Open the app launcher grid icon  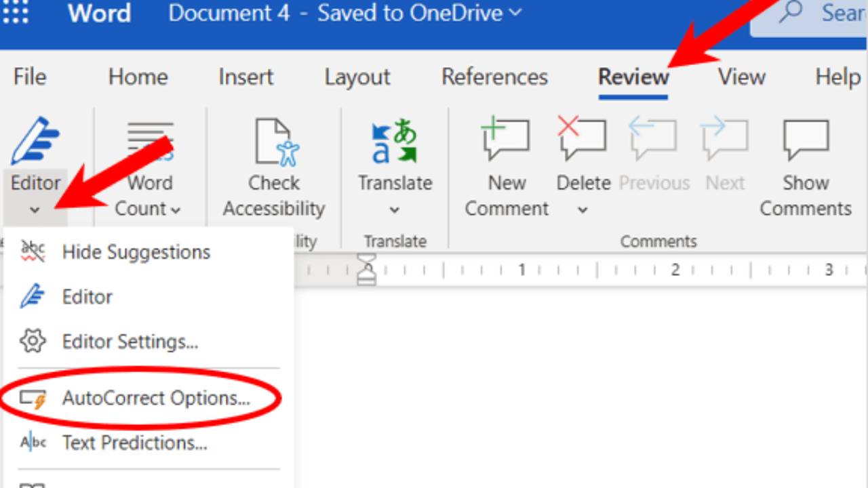tap(16, 12)
